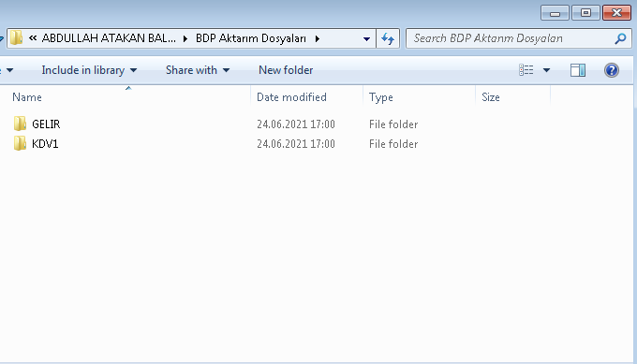
Task: Show hidden breadcrumb path chevrons
Action: [x=33, y=38]
